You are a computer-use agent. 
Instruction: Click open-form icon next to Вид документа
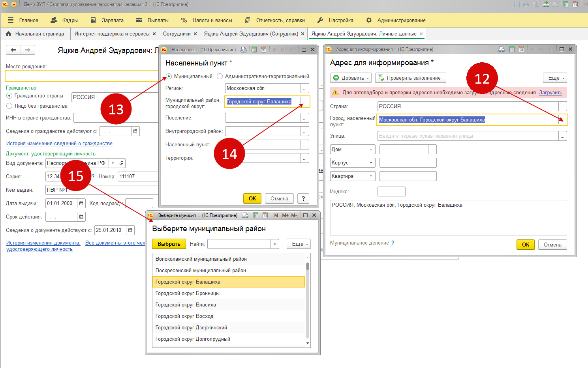pyautogui.click(x=122, y=163)
